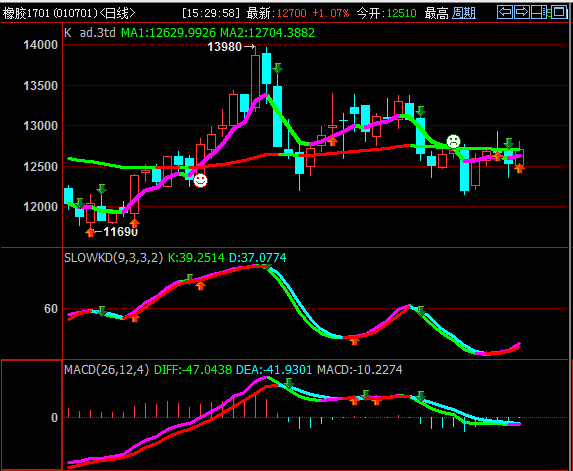Image resolution: width=573 pixels, height=471 pixels.
Task: Click the right arrow next-contract icon
Action: coord(521,12)
